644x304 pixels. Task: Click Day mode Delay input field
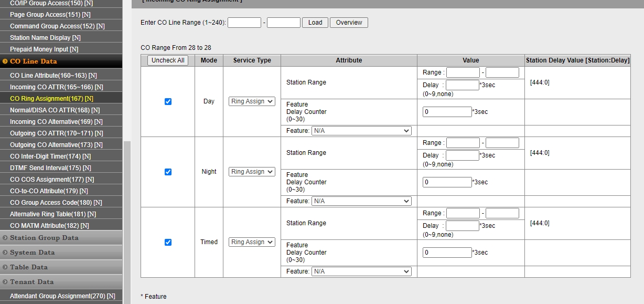point(462,85)
